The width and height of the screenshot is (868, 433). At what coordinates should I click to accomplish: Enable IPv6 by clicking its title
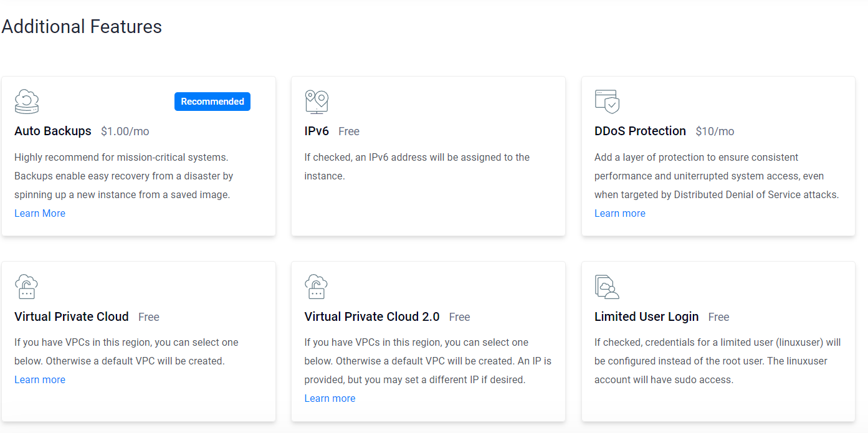[317, 131]
